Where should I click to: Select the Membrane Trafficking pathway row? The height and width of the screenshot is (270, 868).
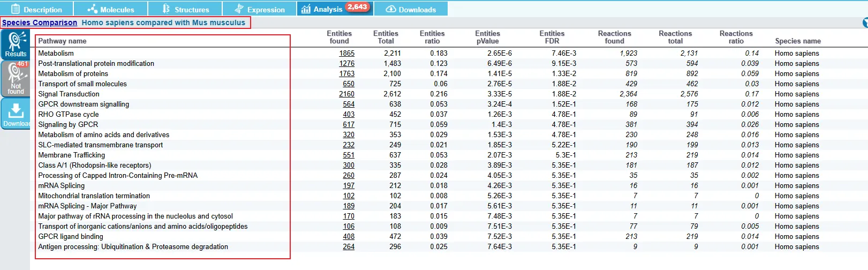click(71, 155)
